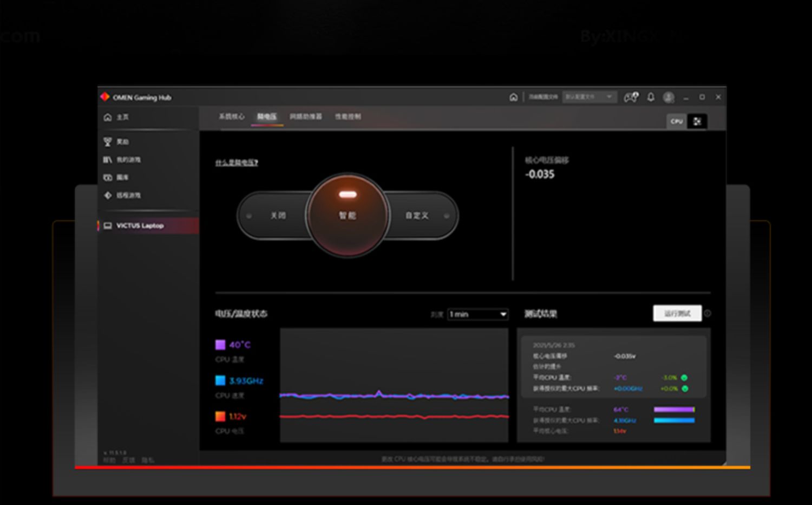The image size is (812, 505).
Task: Set undervolt mode to Off (关闭)
Action: [277, 216]
